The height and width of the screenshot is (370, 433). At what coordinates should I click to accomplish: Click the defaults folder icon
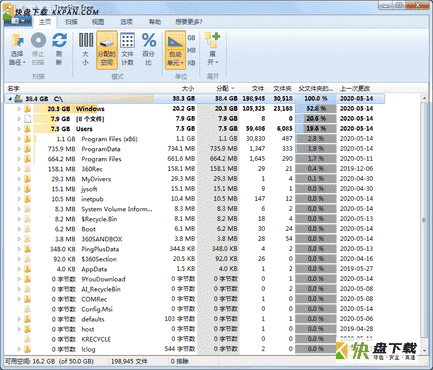(x=27, y=319)
